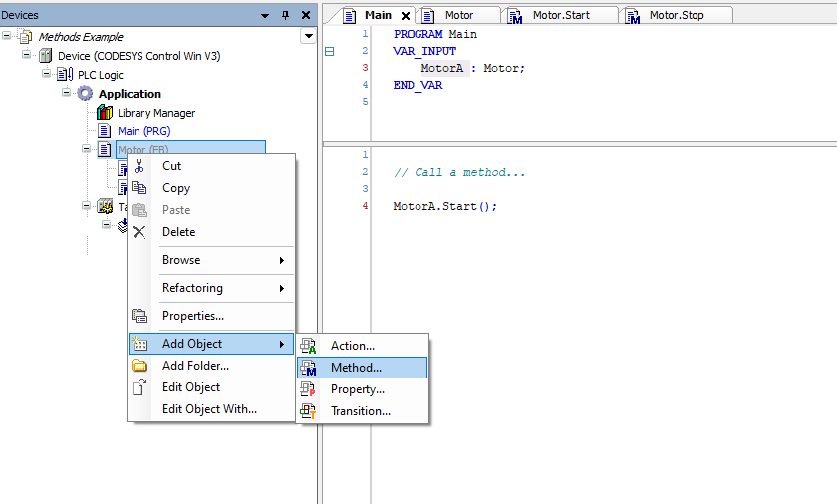Click the Device controller icon
The width and height of the screenshot is (837, 504).
(x=46, y=56)
